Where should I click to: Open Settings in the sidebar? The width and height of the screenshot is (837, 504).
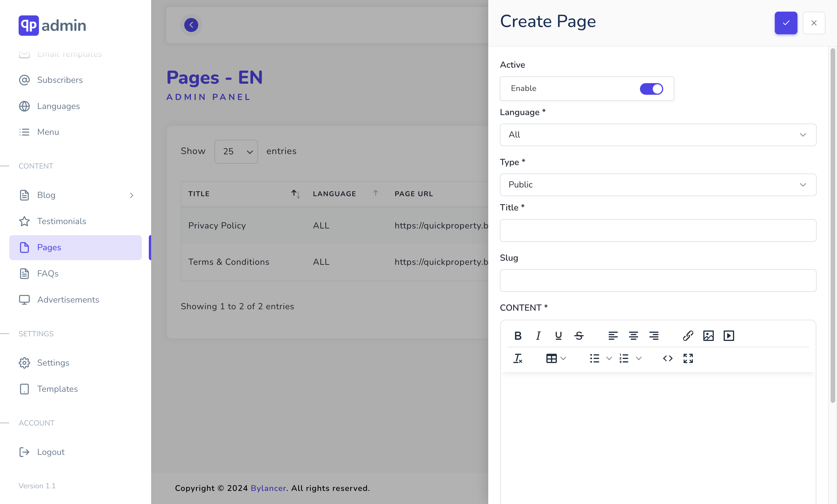click(x=75, y=363)
